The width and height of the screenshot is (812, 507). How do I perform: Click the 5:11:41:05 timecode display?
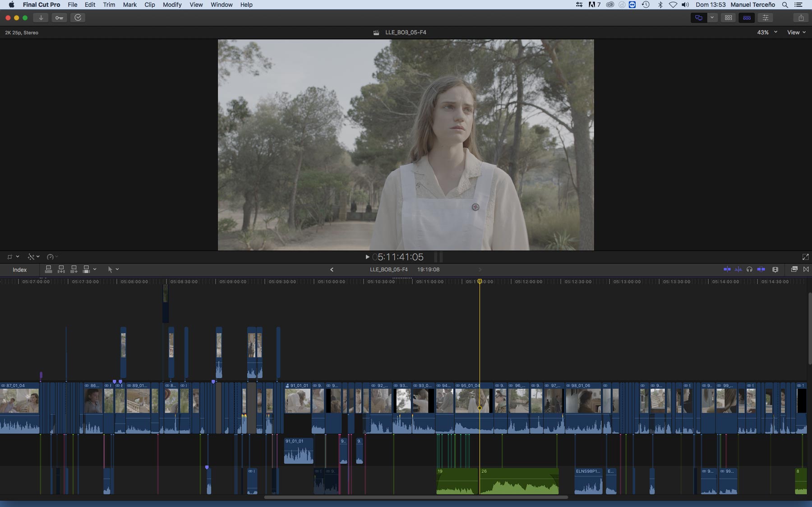[x=398, y=257]
